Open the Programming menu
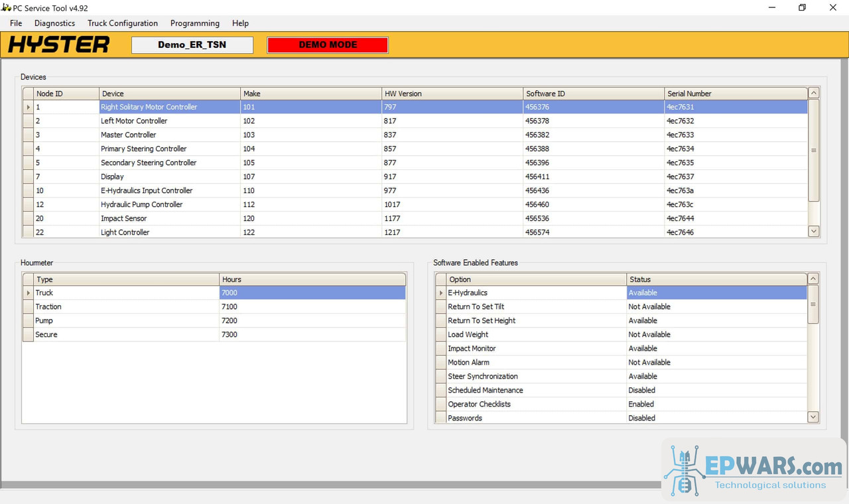 pyautogui.click(x=195, y=23)
